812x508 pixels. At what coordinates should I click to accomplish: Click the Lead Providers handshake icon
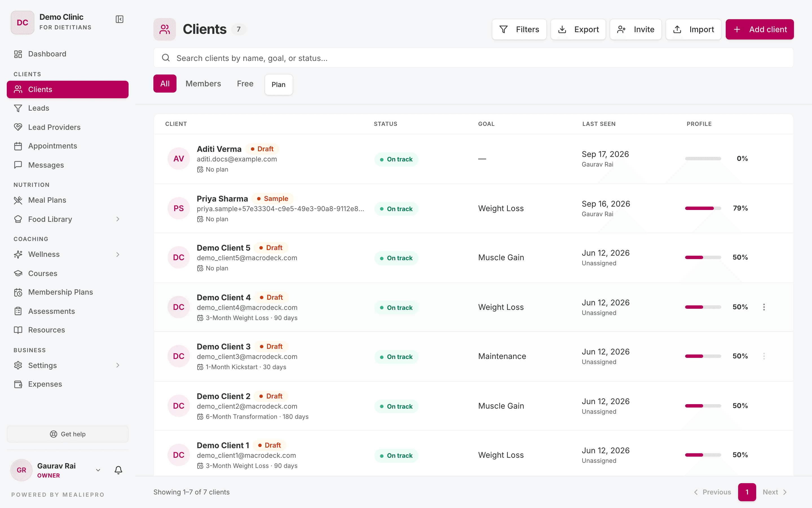coord(18,127)
